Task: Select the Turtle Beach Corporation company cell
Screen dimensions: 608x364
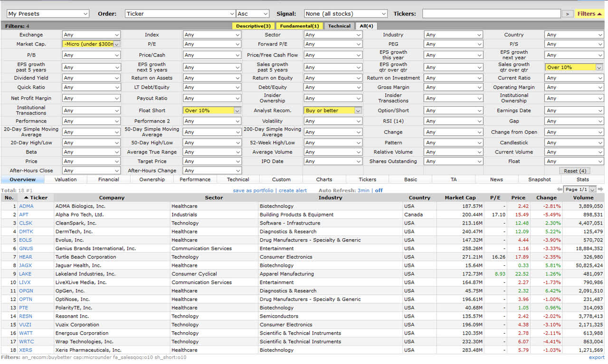Action: 112,257
